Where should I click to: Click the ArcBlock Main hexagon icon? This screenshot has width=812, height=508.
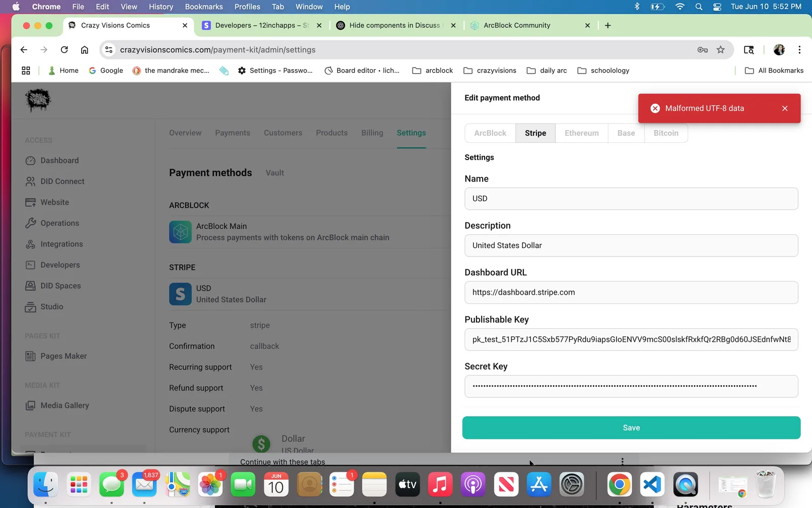pyautogui.click(x=180, y=232)
